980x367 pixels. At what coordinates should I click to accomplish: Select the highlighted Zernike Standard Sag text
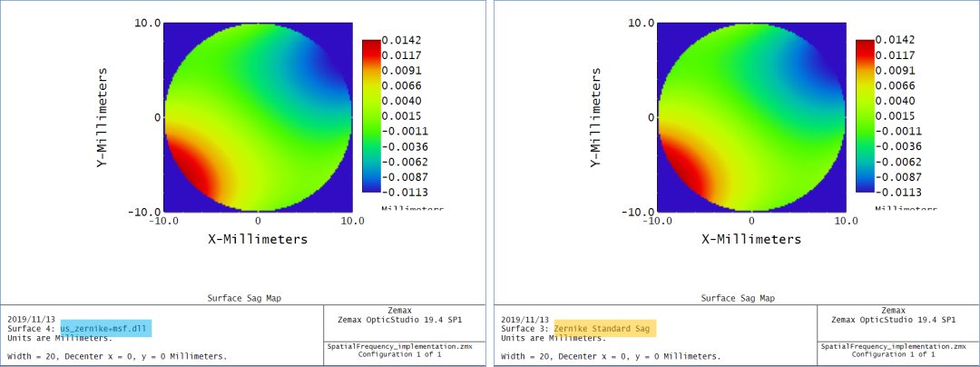pos(603,328)
